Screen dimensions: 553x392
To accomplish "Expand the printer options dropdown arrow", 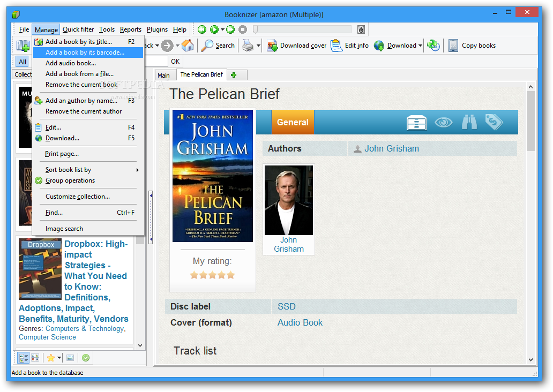I will coord(258,46).
